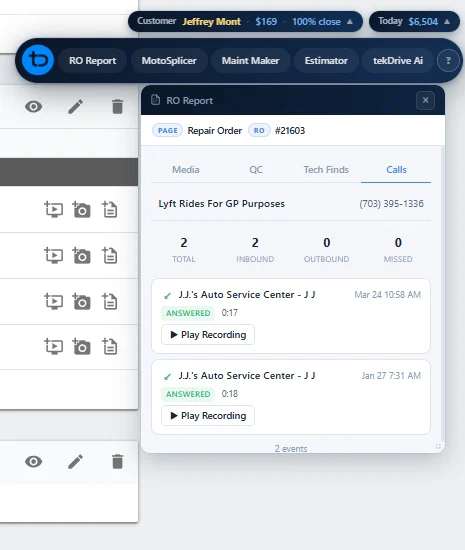465x550 pixels.
Task: Click the RO badge
Action: click(259, 130)
